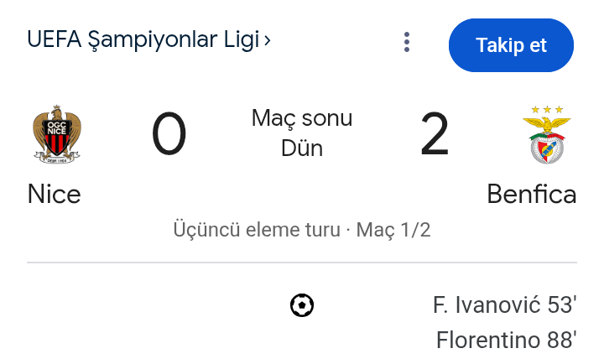
Task: Select goal scorer Florentino 88'
Action: coord(507,340)
